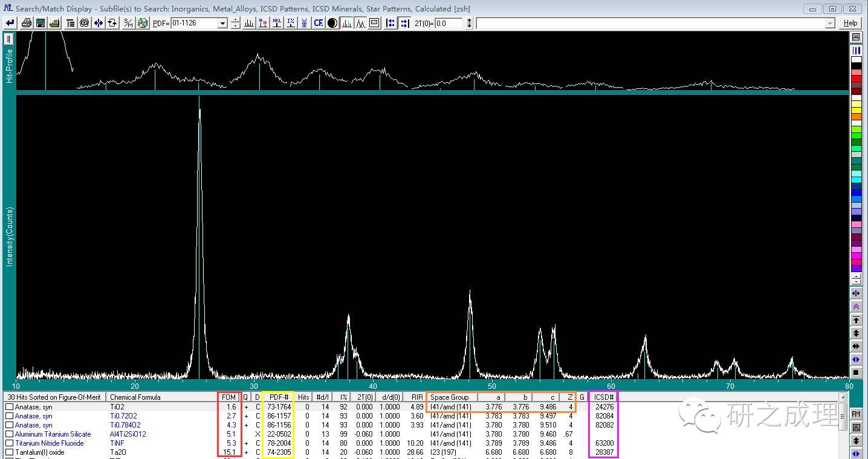The height and width of the screenshot is (459, 868).
Task: Click the 2T(0) offset spinner arrows
Action: (469, 23)
